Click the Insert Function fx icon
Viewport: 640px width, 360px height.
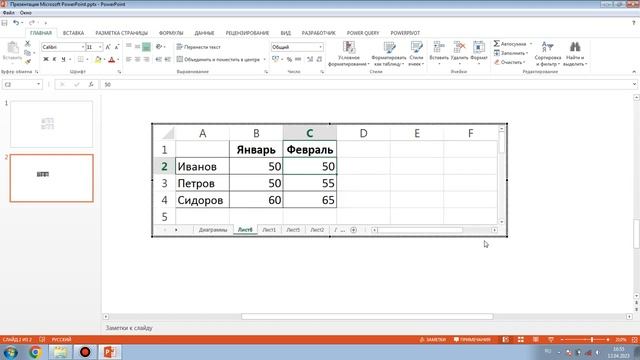pyautogui.click(x=91, y=84)
